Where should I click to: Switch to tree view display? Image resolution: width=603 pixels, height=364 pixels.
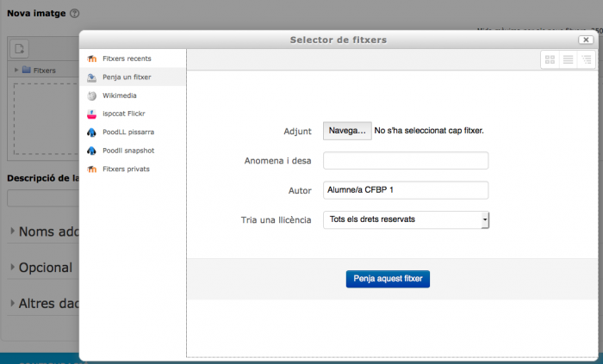pos(586,59)
